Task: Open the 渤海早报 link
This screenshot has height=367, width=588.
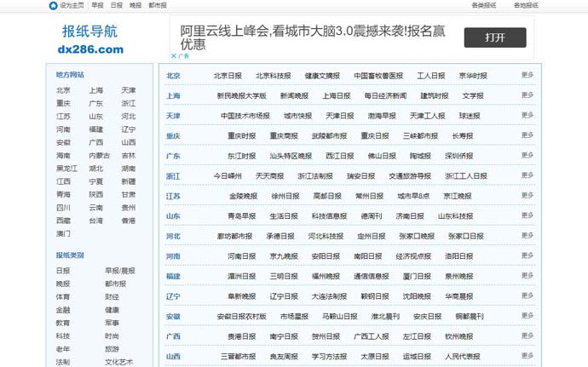Action: click(382, 116)
